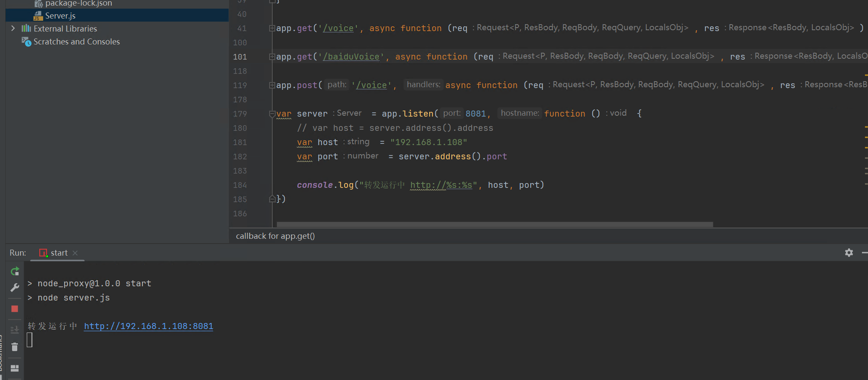Viewport: 868px width, 380px height.
Task: Stop the running process with red square
Action: tap(15, 309)
